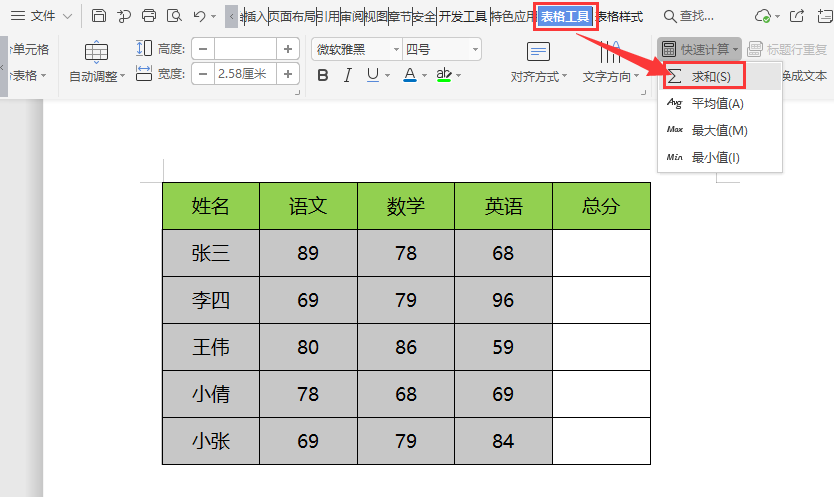The width and height of the screenshot is (834, 497).
Task: Switch to the Table Style (表格样式) tab
Action: [619, 16]
